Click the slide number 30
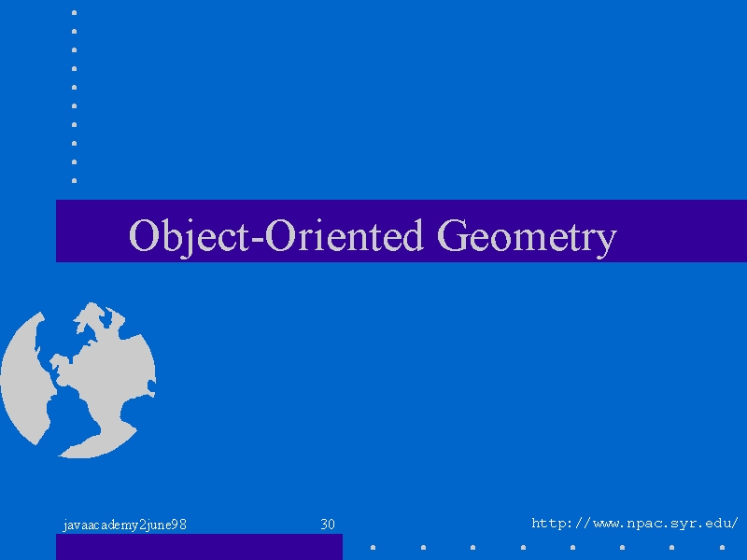This screenshot has height=560, width=747. click(x=328, y=525)
